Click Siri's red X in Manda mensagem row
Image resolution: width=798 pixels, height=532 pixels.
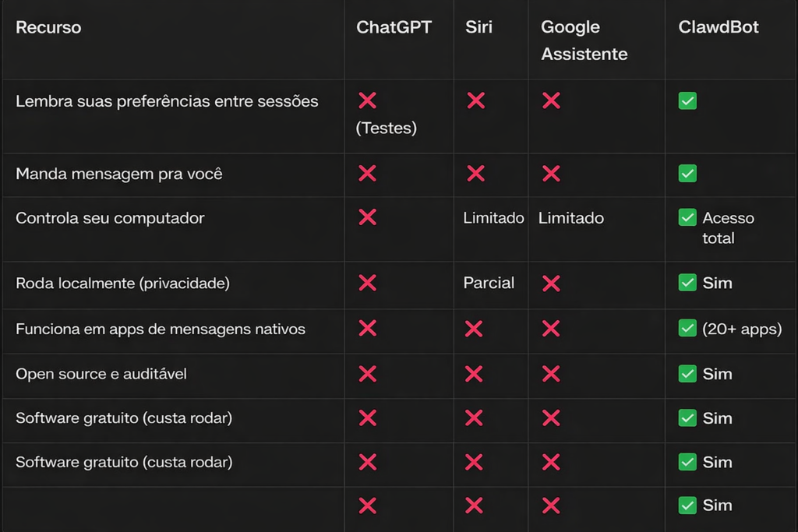click(x=475, y=174)
